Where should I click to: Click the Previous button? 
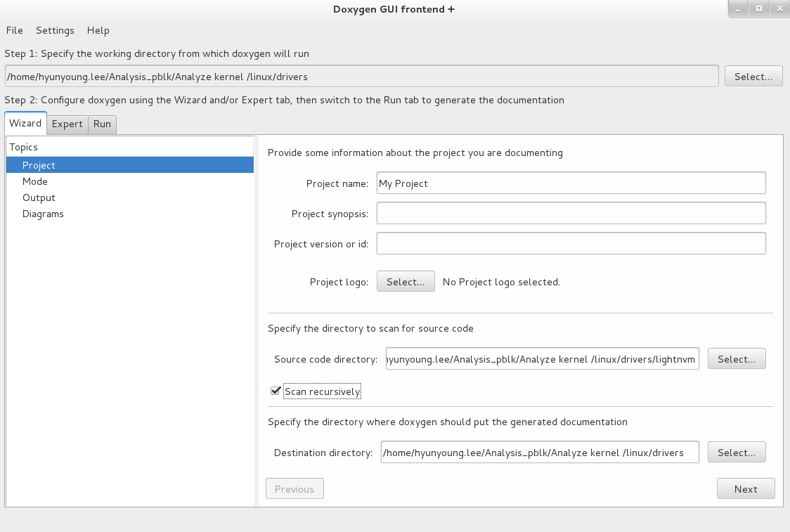click(x=294, y=488)
